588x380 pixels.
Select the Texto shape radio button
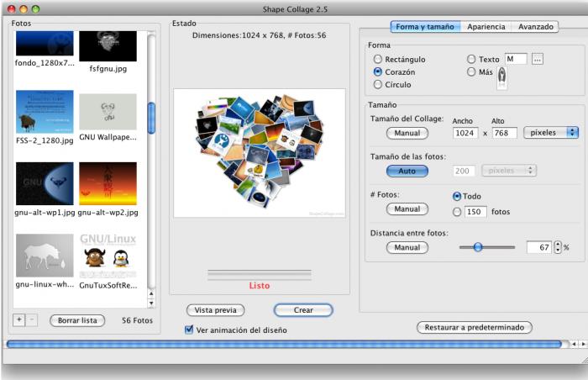pos(471,60)
